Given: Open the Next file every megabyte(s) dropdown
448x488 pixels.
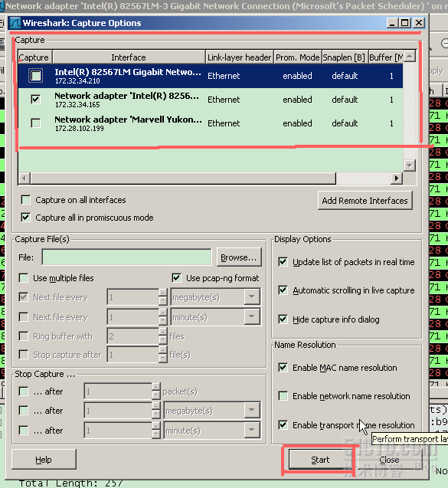Looking at the screenshot, I should pos(252,297).
